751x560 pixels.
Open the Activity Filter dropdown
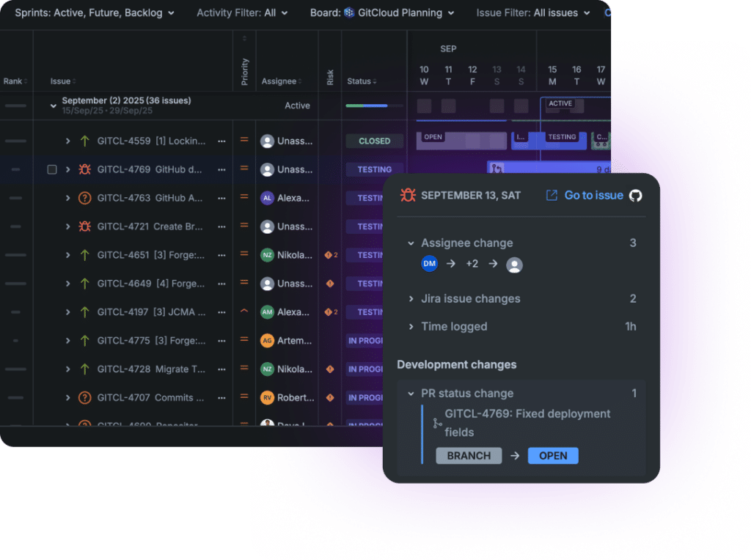click(242, 13)
